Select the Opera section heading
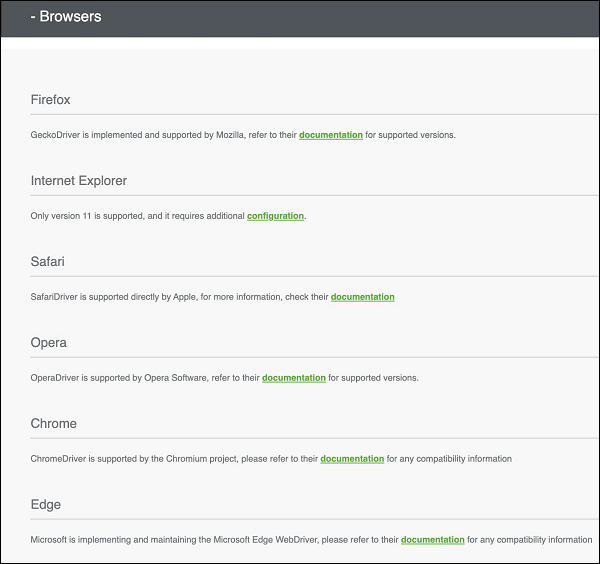This screenshot has width=600, height=564. point(49,343)
